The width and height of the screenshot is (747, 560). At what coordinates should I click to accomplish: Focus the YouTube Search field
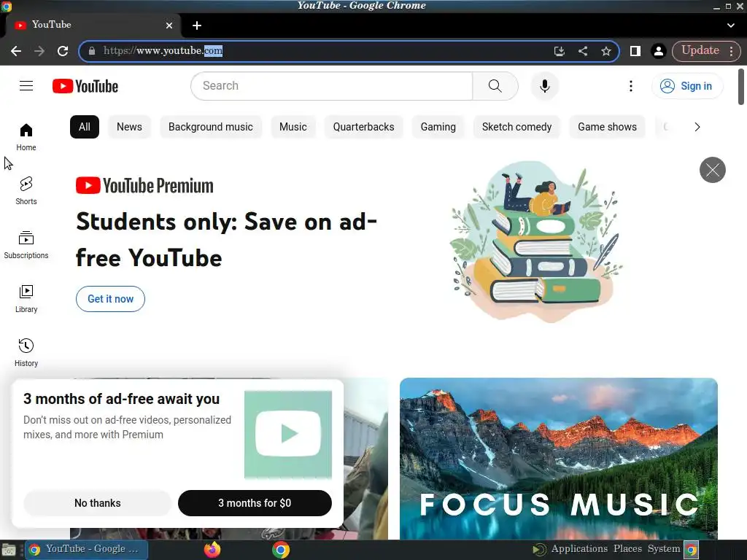tap(332, 86)
